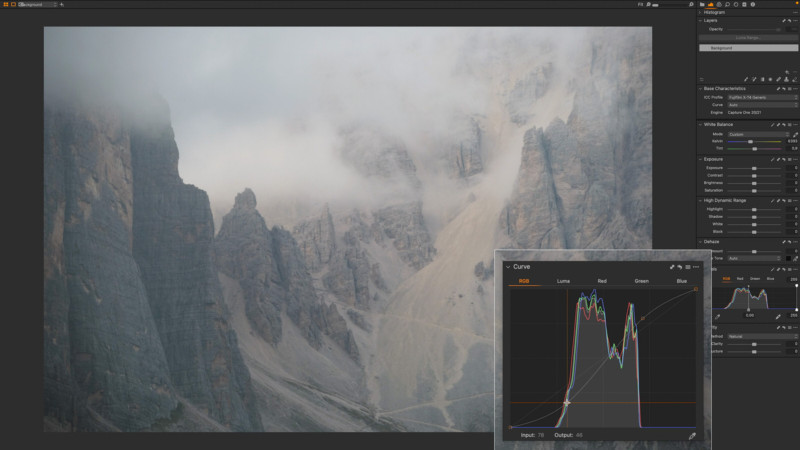Collapse the Exposure panel
The image size is (800, 450).
[701, 159]
